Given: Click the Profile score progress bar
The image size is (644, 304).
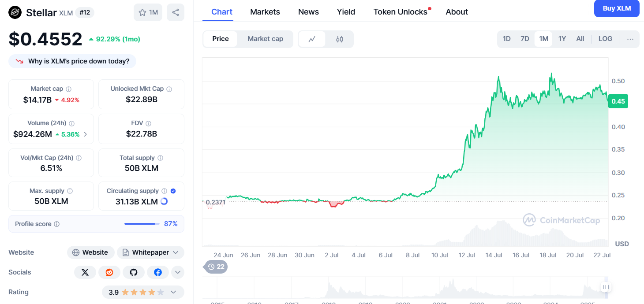Looking at the screenshot, I should pos(142,224).
